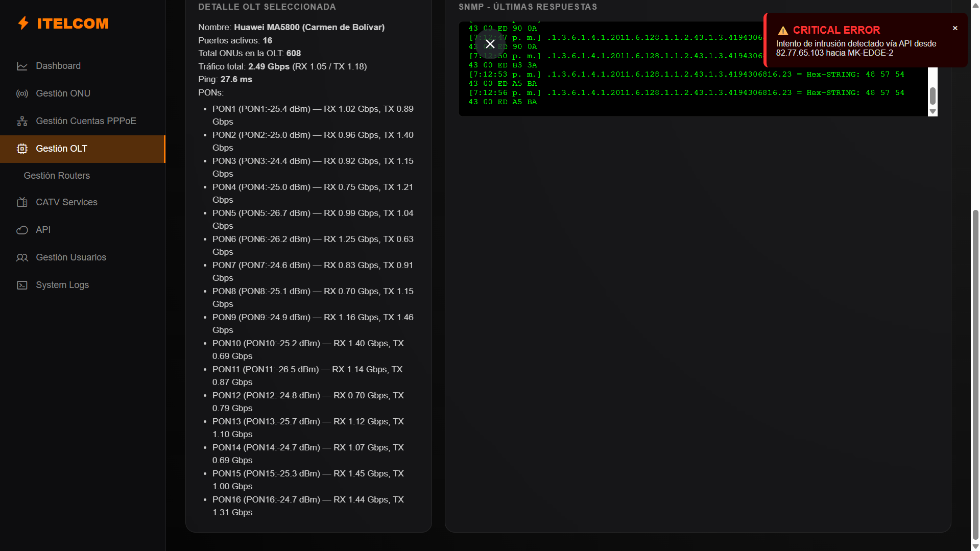Click the Ping 27.6 ms value
The height and width of the screenshot is (551, 980).
(236, 79)
